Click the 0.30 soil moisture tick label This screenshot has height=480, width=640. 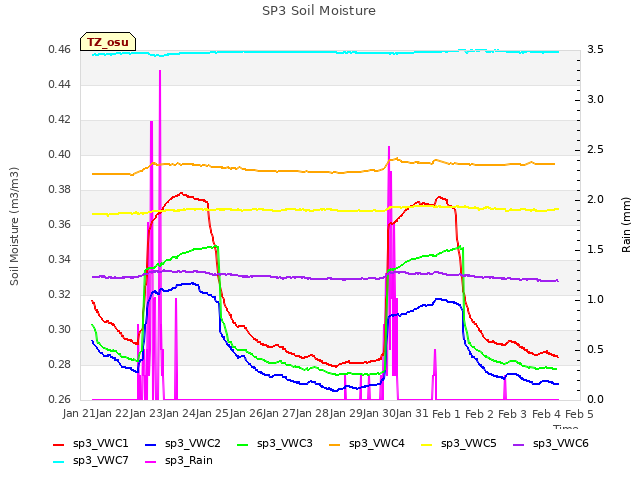60,329
